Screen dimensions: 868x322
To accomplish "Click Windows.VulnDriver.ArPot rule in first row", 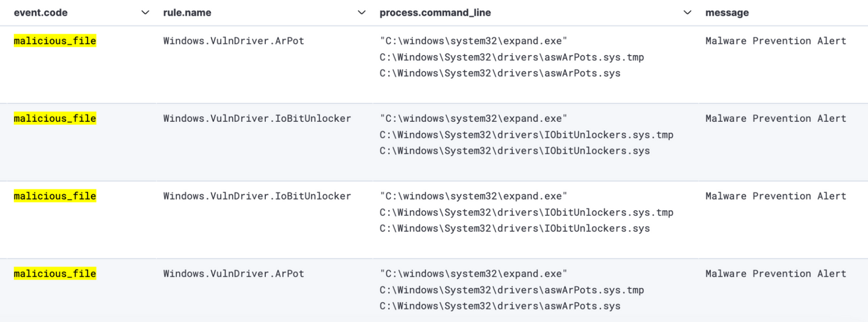I will click(x=234, y=41).
